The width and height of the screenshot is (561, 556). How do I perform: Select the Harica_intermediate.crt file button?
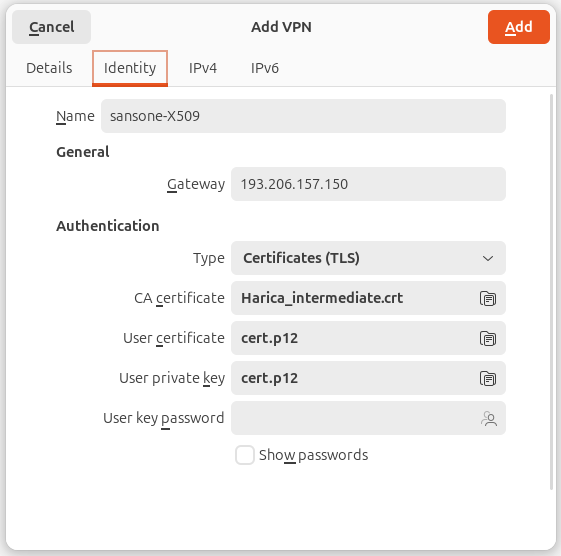coord(368,298)
